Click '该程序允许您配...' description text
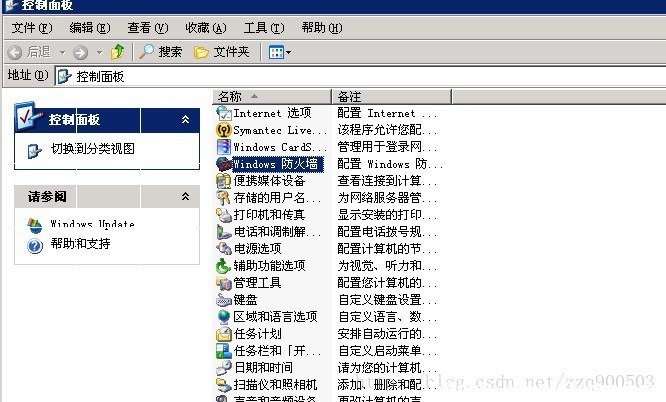Viewport: 666px width, 402px height. coord(387,130)
